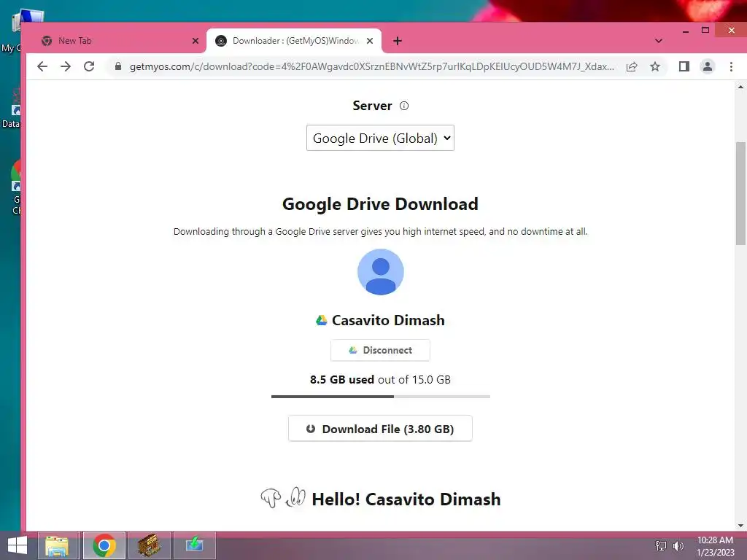
Task: Open the Google Drive (Global) server dropdown
Action: 380,138
